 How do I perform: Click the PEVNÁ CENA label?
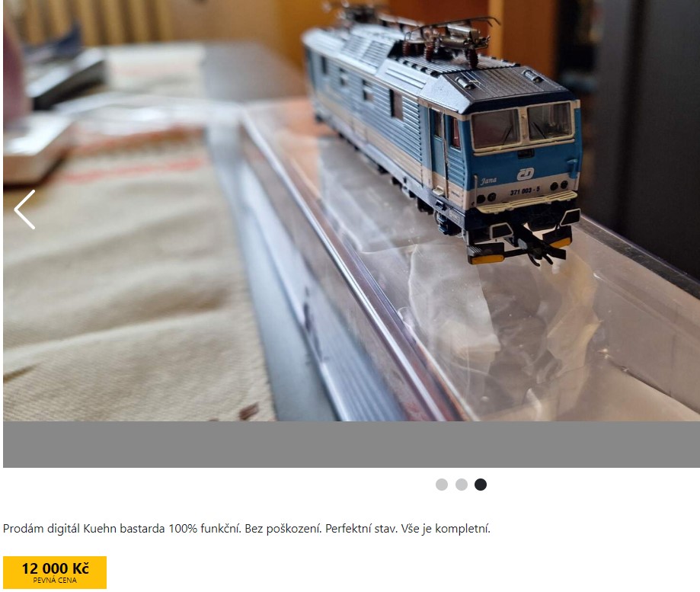(x=55, y=581)
